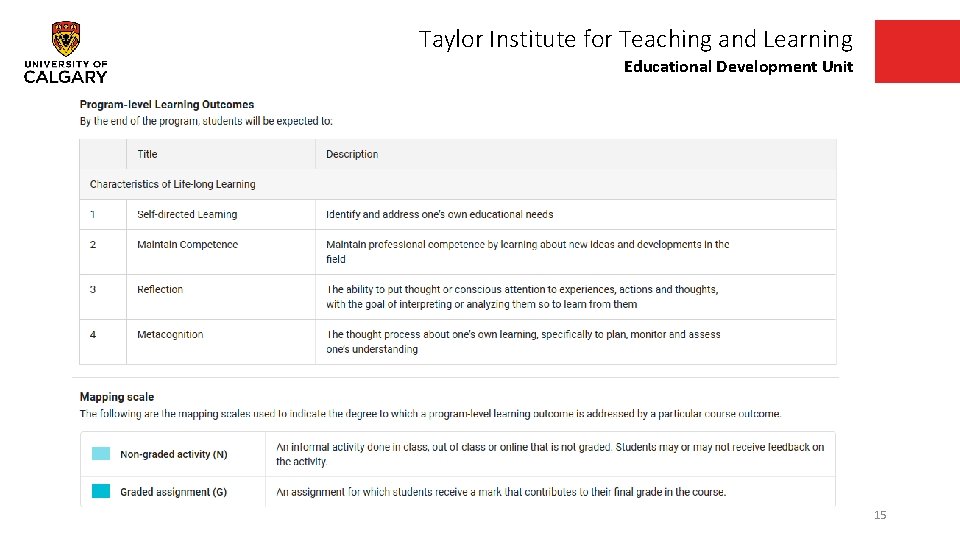Click the Mapping scale heading

(x=117, y=397)
